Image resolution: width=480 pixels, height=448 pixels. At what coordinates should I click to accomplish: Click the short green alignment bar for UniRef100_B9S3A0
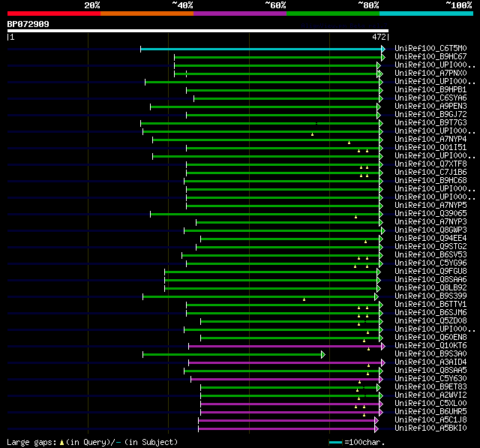(x=232, y=355)
